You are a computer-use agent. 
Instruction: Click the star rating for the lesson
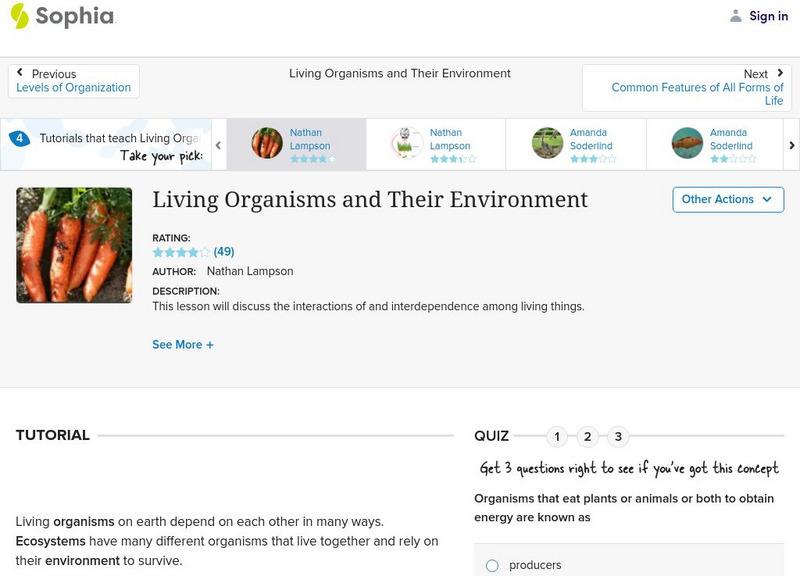coord(181,252)
